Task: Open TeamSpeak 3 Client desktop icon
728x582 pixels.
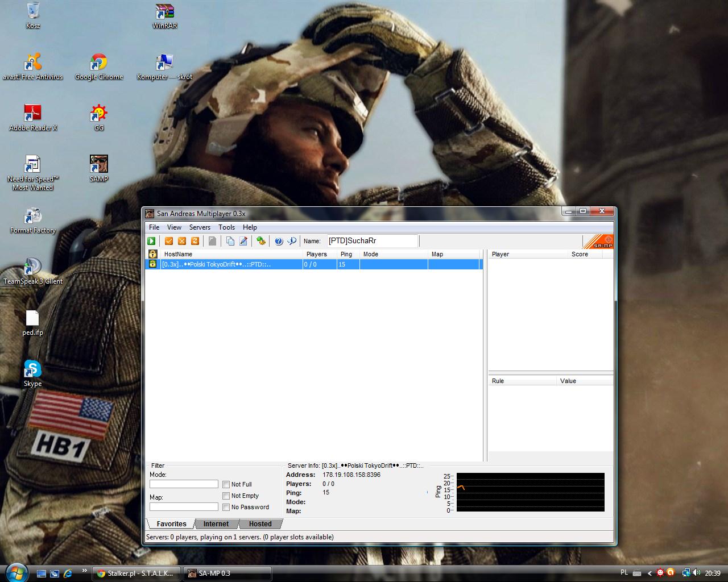Action: pyautogui.click(x=33, y=271)
